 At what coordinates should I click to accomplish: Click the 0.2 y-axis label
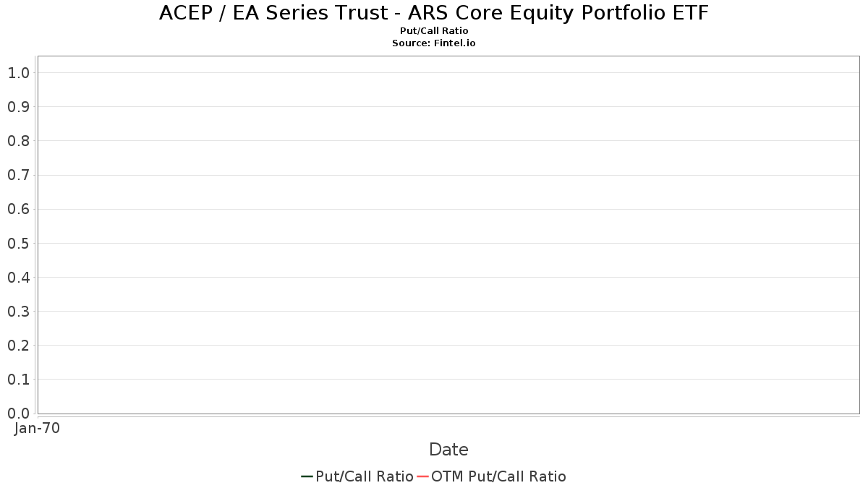point(18,346)
